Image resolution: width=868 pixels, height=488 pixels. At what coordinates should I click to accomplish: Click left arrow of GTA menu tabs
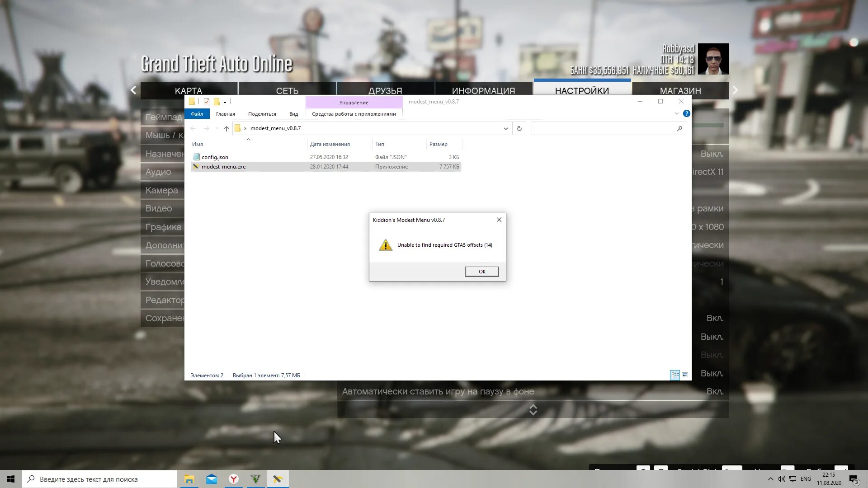[133, 90]
